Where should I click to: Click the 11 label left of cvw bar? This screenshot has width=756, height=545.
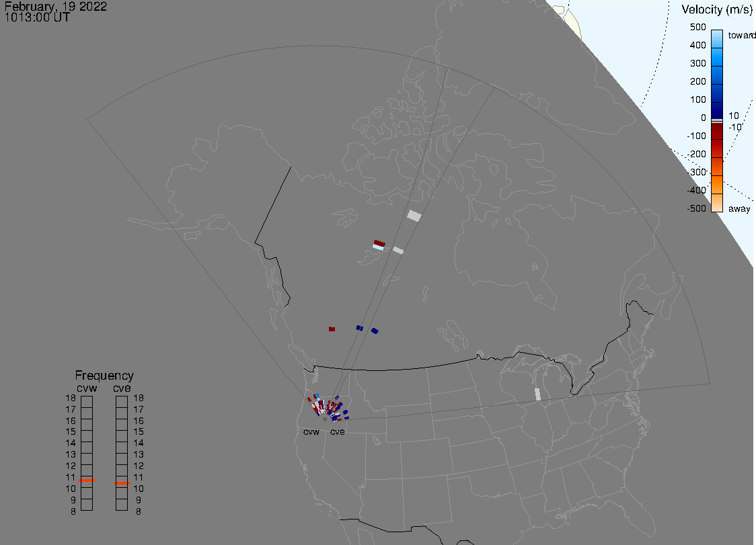coord(71,477)
